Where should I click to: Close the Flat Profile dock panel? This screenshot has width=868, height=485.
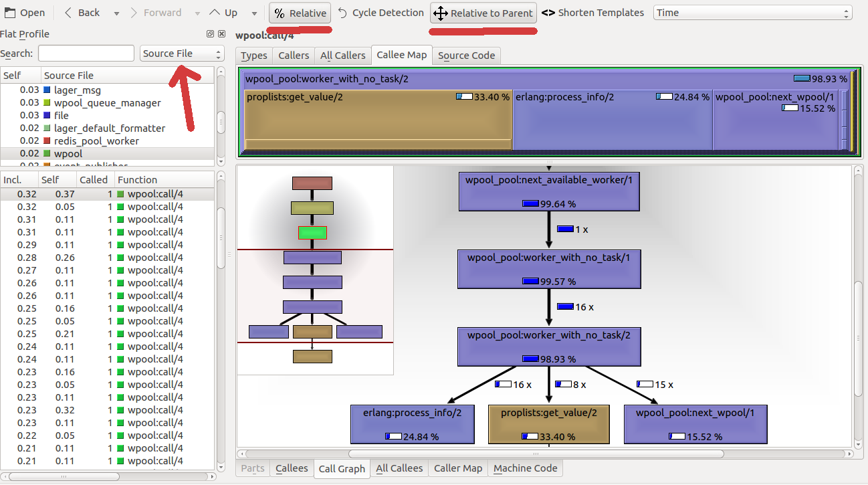click(x=221, y=33)
